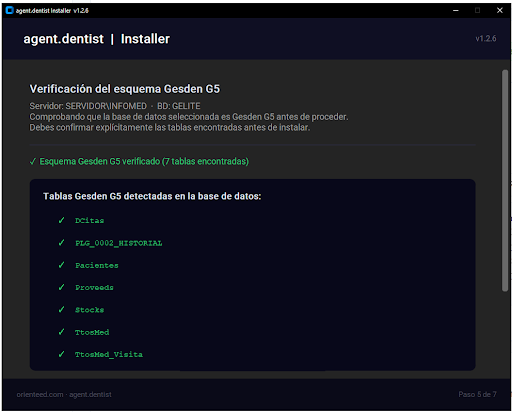512x412 pixels.
Task: Select the PLG_0002_HISTORIAL table row
Action: click(x=119, y=243)
